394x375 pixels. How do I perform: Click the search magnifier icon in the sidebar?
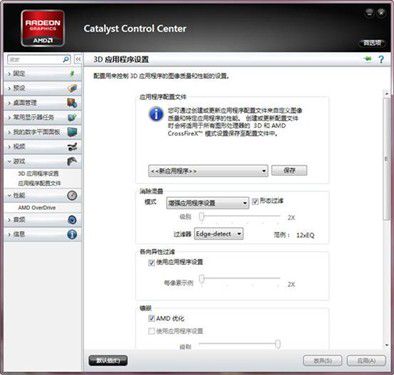(x=66, y=59)
